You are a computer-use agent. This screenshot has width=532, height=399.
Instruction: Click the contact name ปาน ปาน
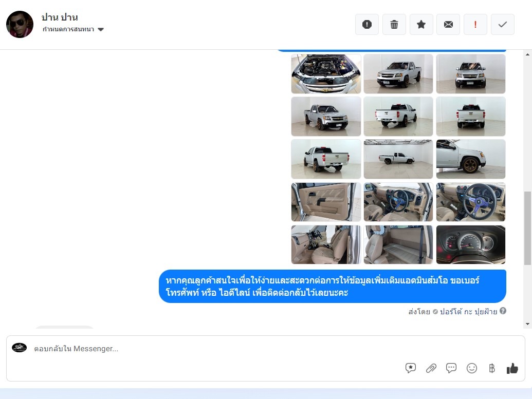[x=60, y=17]
